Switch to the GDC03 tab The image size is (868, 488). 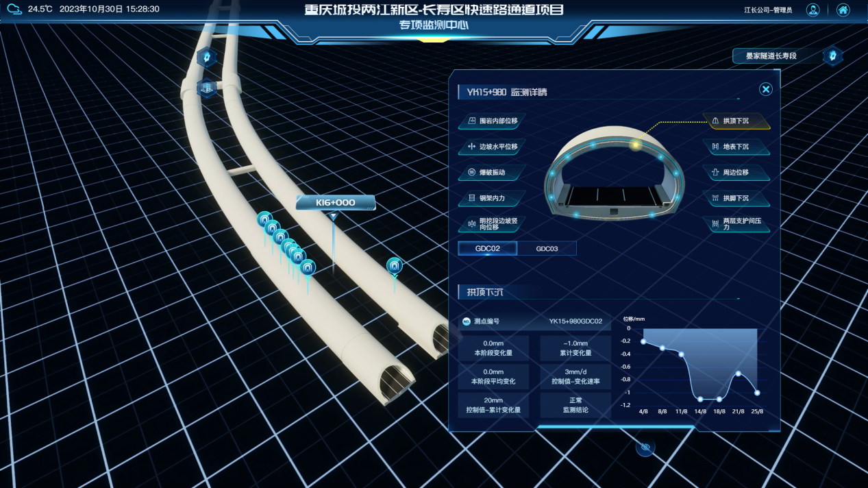coord(547,249)
